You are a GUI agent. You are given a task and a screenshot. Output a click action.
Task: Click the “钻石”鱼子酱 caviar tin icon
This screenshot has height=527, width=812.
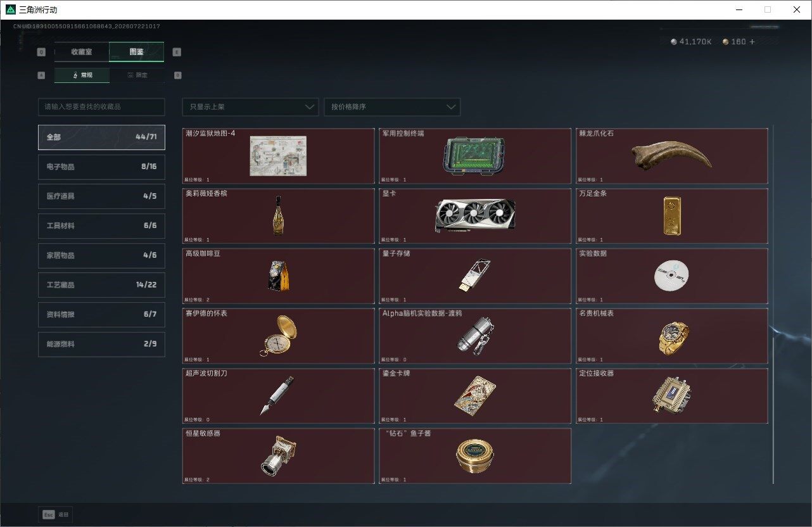pos(475,456)
